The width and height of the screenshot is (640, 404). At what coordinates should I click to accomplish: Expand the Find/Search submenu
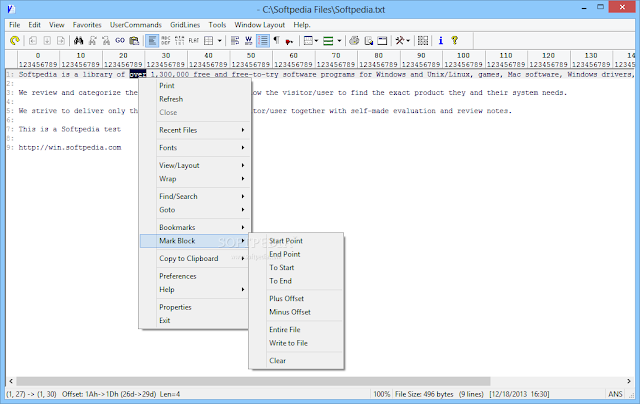click(194, 196)
